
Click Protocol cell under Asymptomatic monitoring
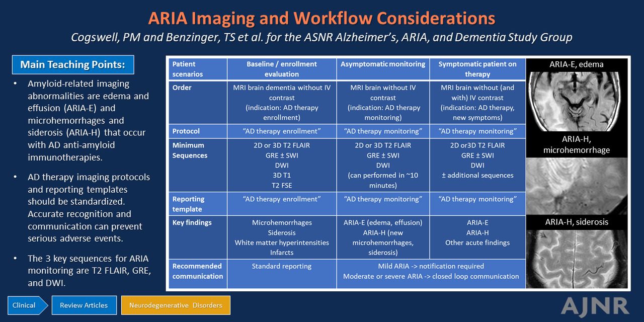point(383,131)
